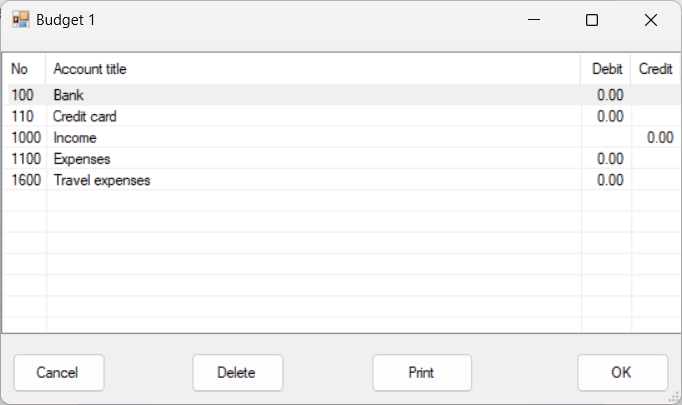Click the Debit column header
The image size is (682, 405).
pyautogui.click(x=605, y=69)
